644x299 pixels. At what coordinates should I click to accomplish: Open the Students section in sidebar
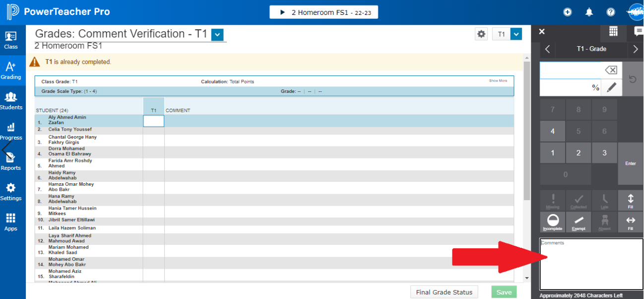(11, 101)
